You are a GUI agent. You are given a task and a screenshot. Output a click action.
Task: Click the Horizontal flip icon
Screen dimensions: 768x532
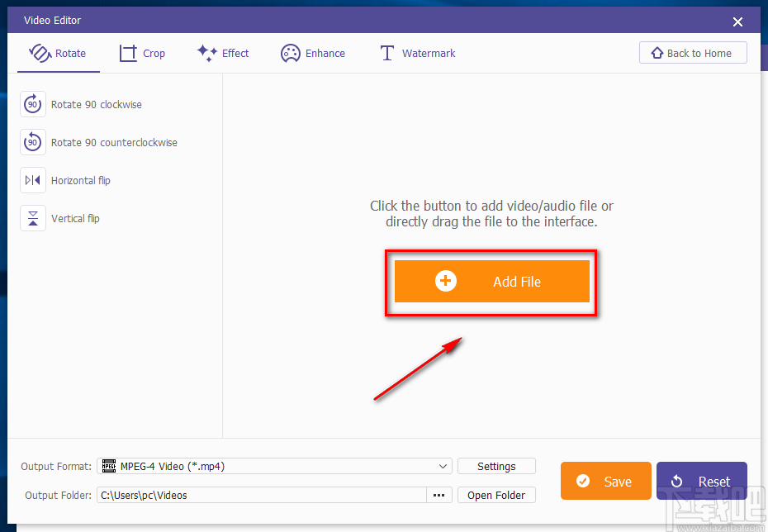33,180
